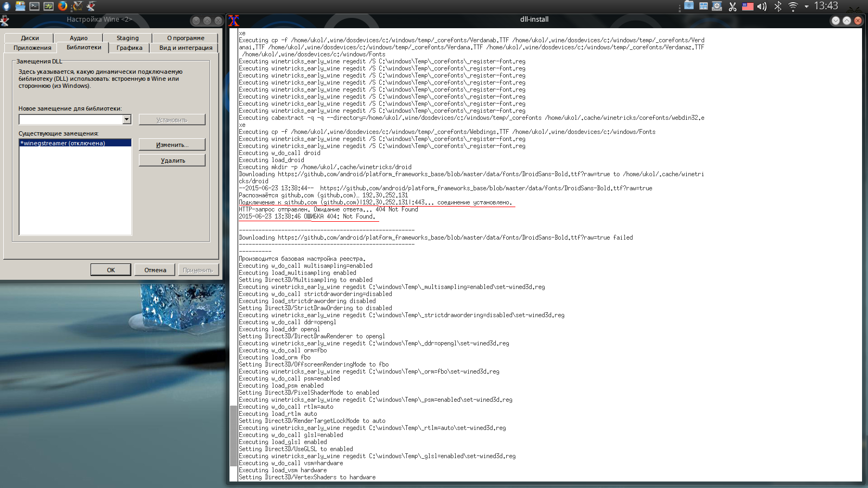868x488 pixels.
Task: Open the Вид и интеграция tab
Action: (186, 48)
